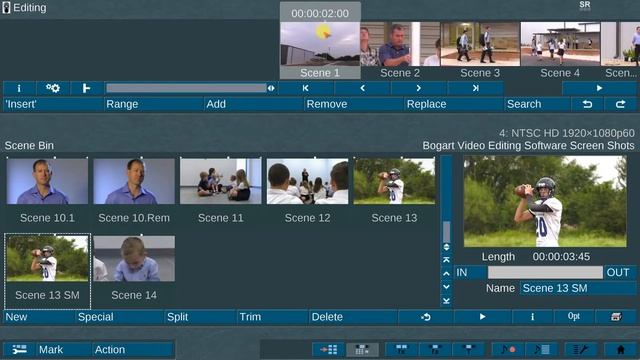The height and width of the screenshot is (360, 640).
Task: Jump to top of scene bin
Action: pos(447,260)
